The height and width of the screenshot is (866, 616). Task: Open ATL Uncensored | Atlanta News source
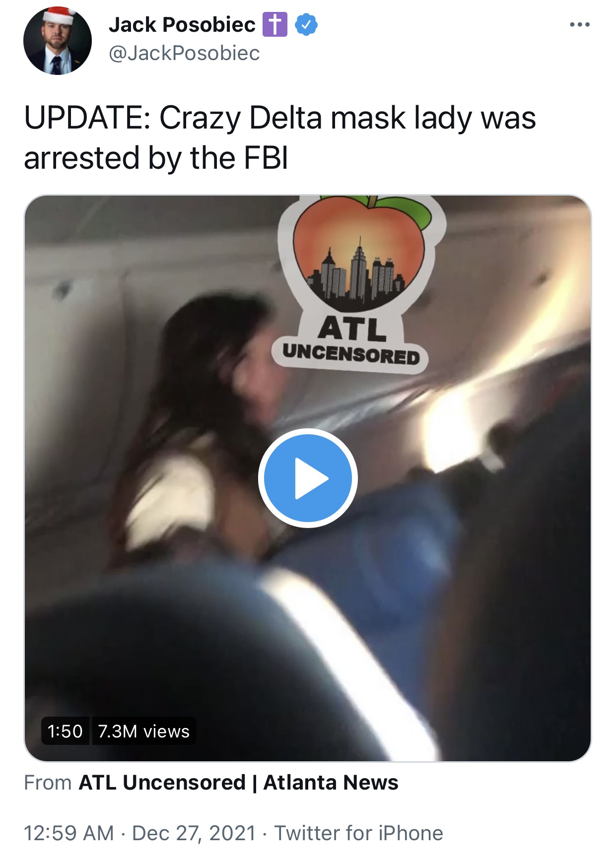click(238, 783)
